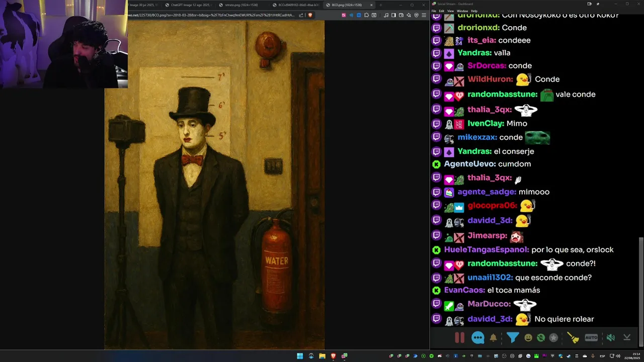644x362 pixels.
Task: Click the pink extension icon in browser toolbar
Action: [344, 15]
